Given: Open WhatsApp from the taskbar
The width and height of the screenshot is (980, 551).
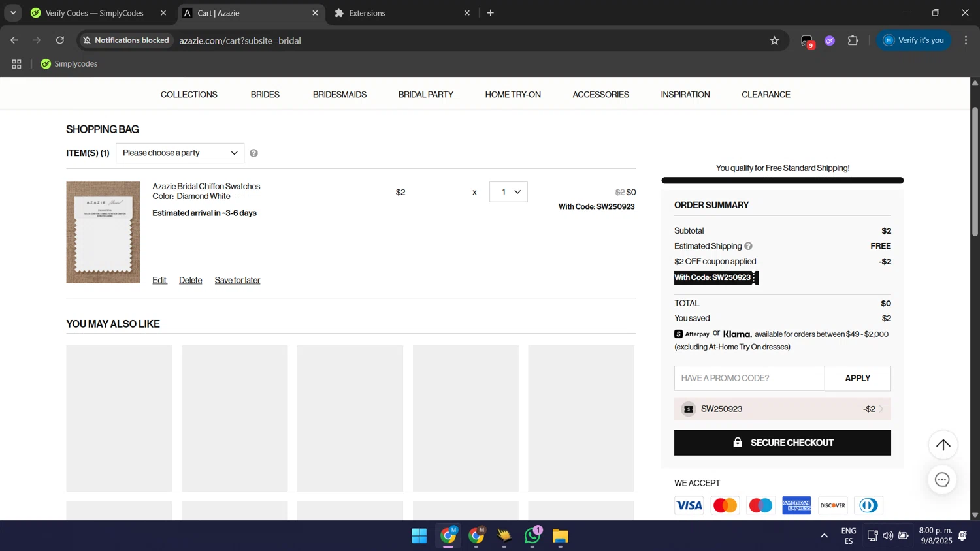Looking at the screenshot, I should (x=532, y=536).
